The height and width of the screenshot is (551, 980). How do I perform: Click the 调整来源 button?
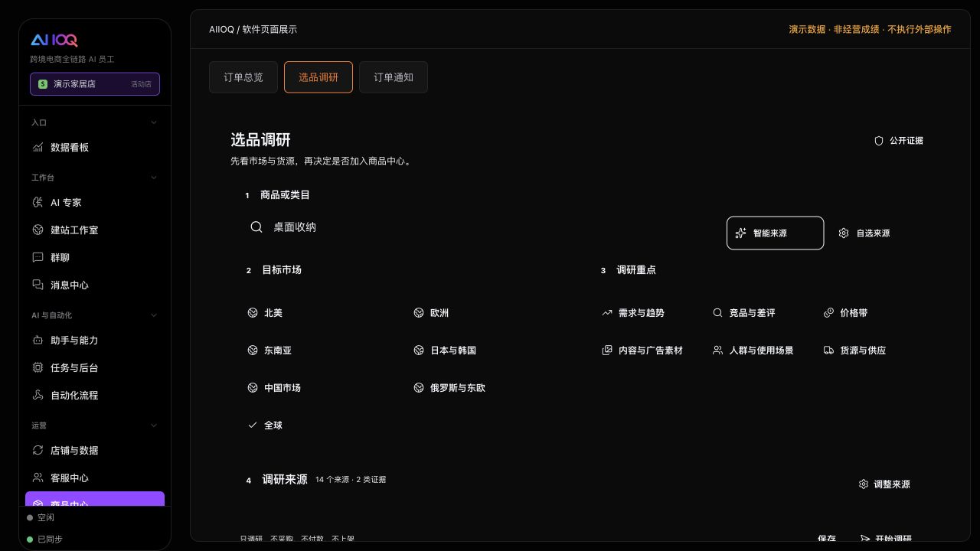coord(884,484)
